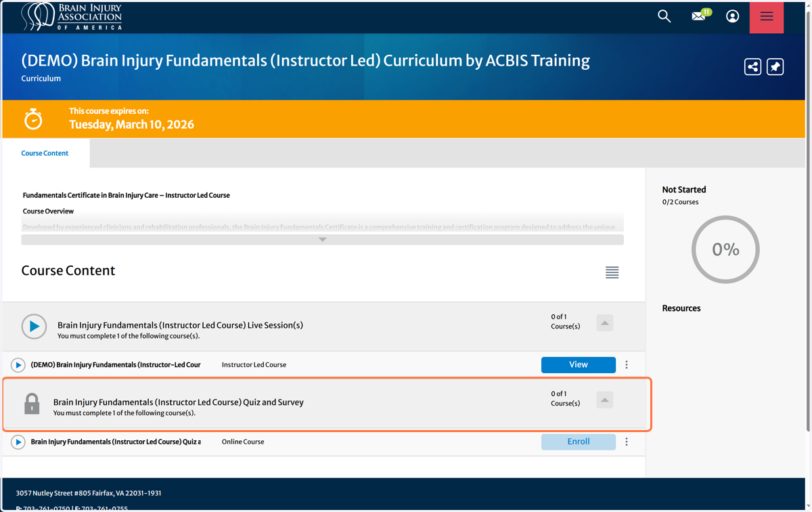This screenshot has height=512, width=812.
Task: Click the View button
Action: pyautogui.click(x=579, y=365)
